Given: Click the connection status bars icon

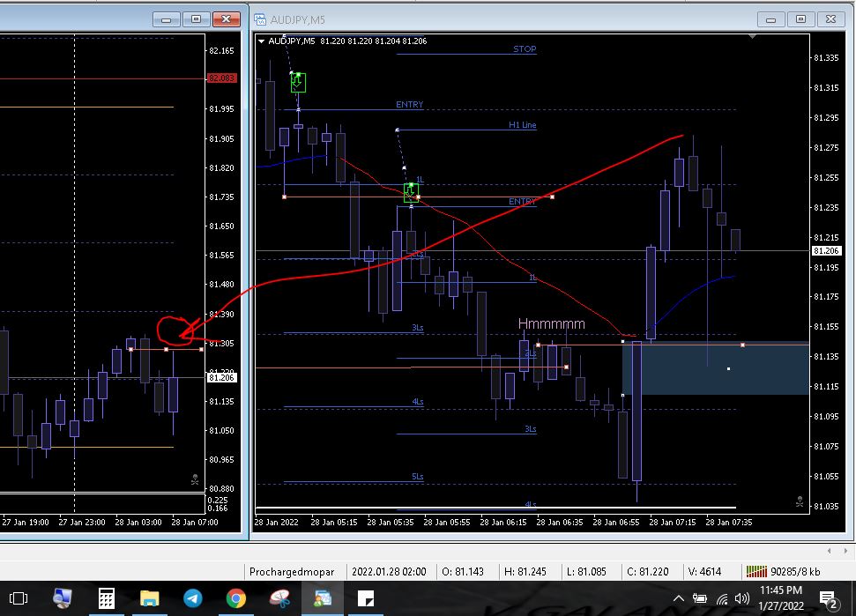Looking at the screenshot, I should point(756,571).
